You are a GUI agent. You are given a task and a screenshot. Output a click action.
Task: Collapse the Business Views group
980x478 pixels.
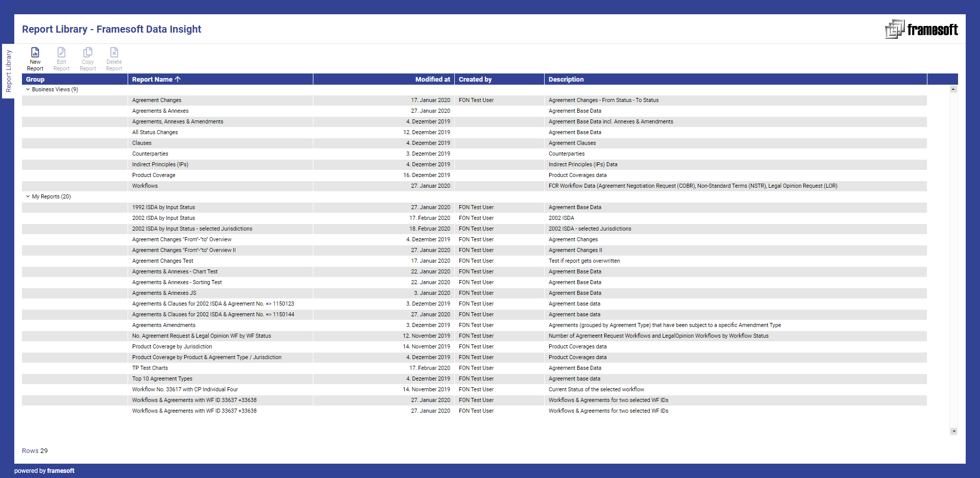[x=28, y=89]
